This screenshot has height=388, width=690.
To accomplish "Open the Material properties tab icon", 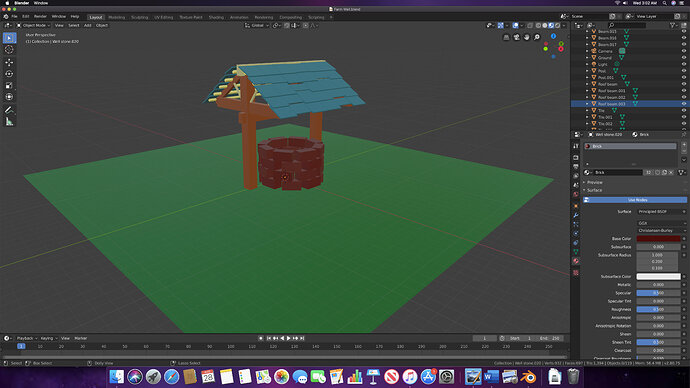I will [x=576, y=261].
